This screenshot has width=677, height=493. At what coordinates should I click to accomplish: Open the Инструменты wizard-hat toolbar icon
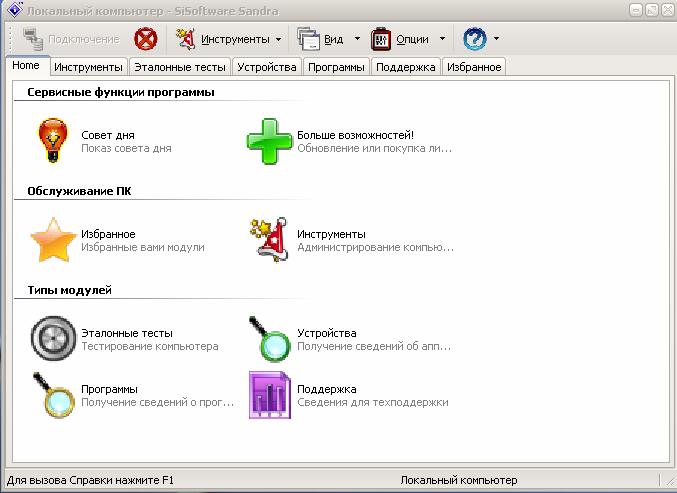point(186,39)
